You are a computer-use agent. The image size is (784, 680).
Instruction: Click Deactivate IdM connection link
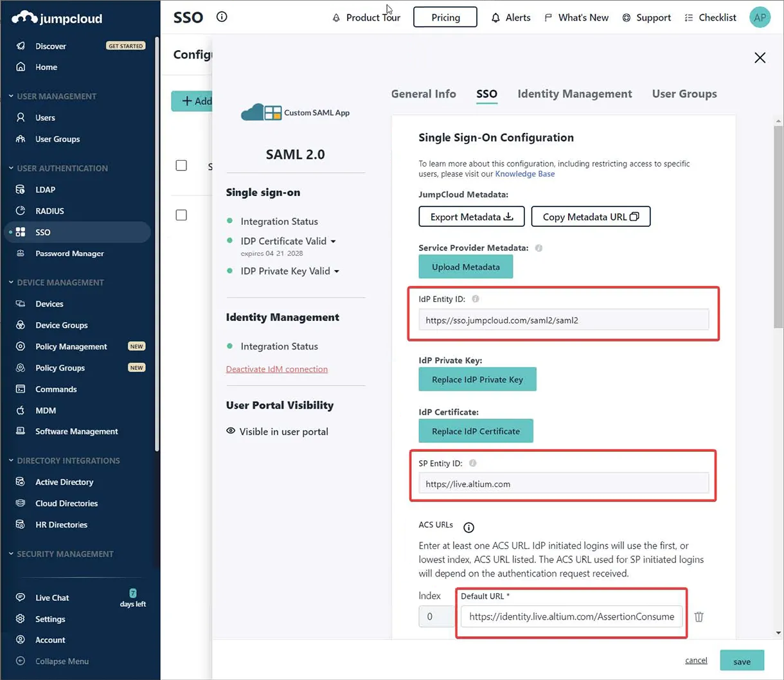(x=277, y=369)
